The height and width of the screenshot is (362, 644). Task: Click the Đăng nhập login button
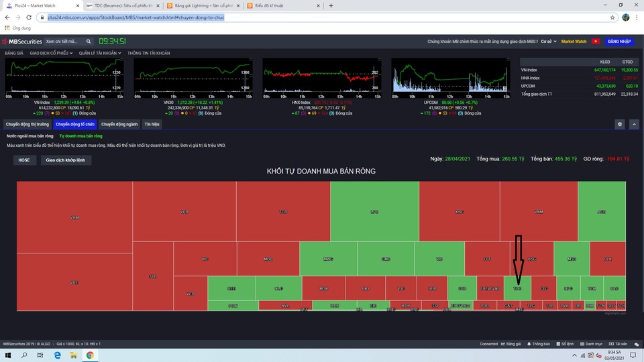point(619,42)
